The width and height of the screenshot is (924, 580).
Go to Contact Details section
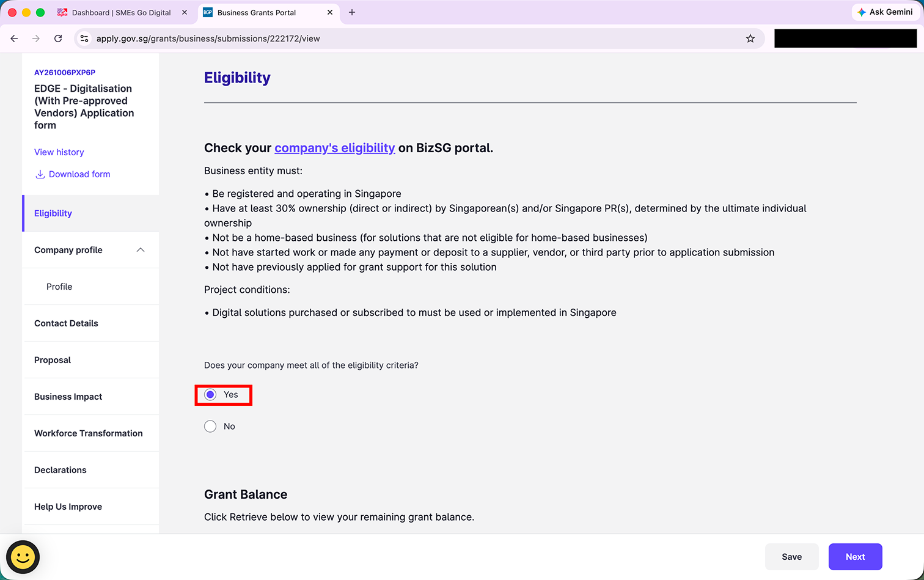click(90, 323)
